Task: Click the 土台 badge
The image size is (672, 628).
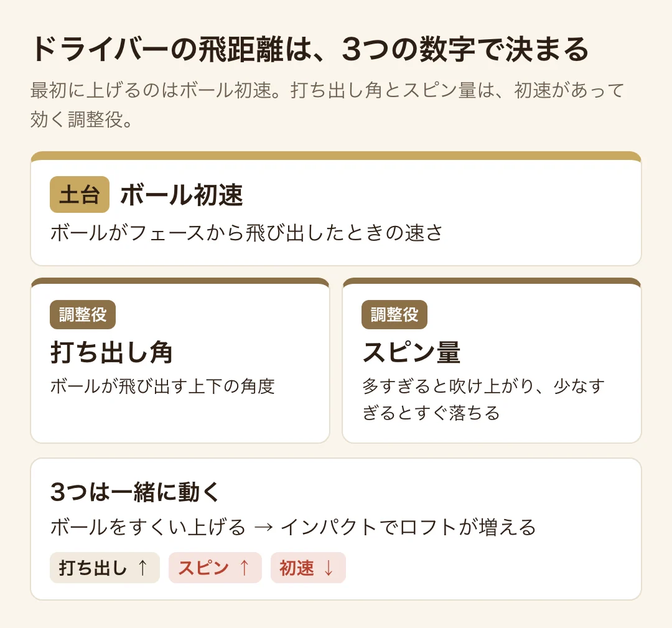Action: pyautogui.click(x=80, y=195)
